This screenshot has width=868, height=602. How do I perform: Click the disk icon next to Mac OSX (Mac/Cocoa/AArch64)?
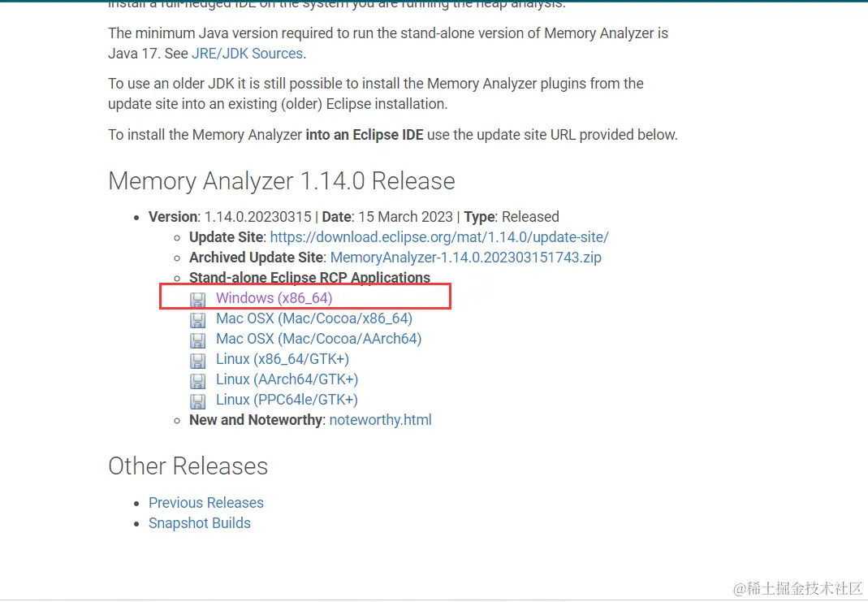coord(197,340)
